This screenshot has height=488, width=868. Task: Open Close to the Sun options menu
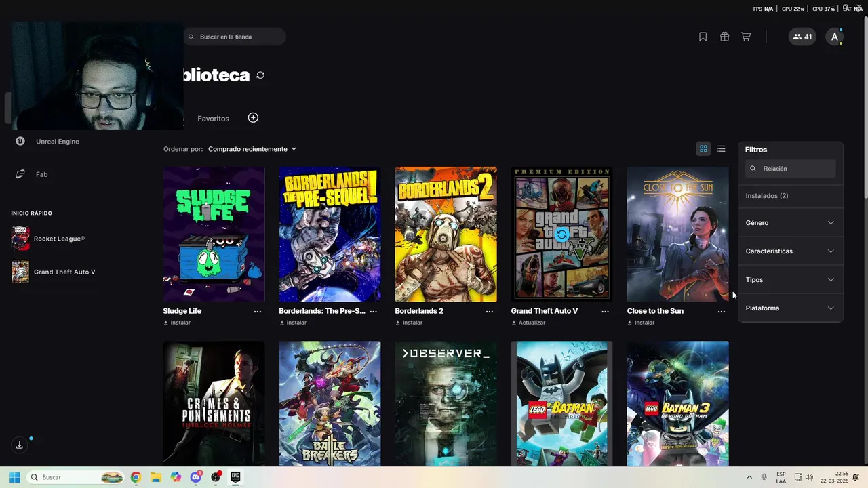[722, 312]
